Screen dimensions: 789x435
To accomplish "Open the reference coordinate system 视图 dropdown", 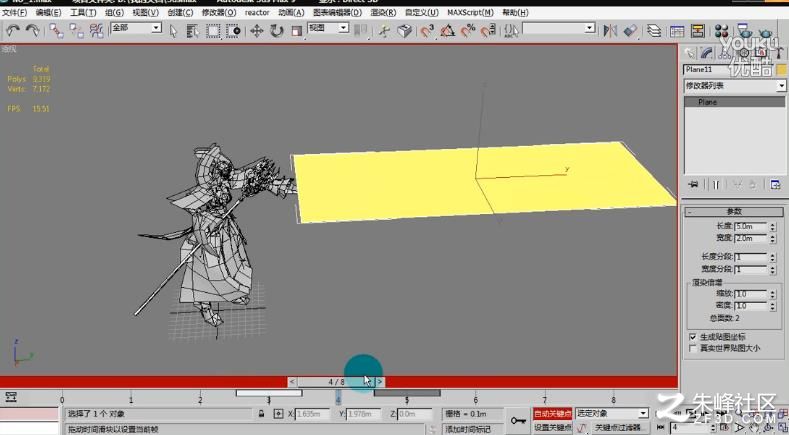I will coord(328,28).
